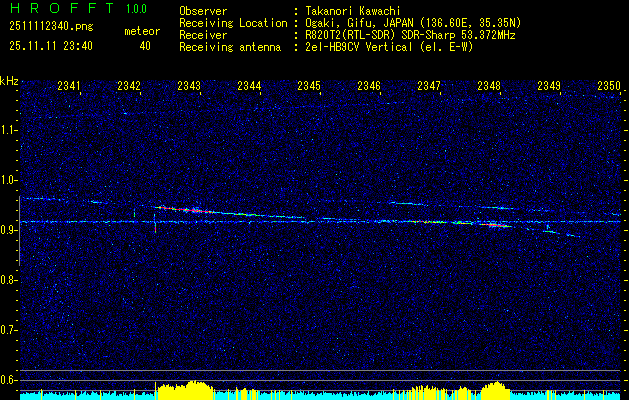Select the 2348 time marker
The height and width of the screenshot is (400, 629).
(489, 87)
